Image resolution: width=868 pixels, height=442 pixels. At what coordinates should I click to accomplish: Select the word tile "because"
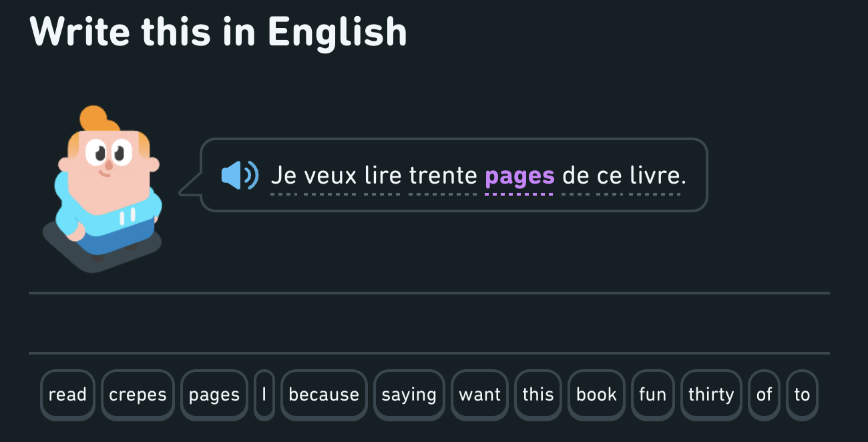[324, 395]
